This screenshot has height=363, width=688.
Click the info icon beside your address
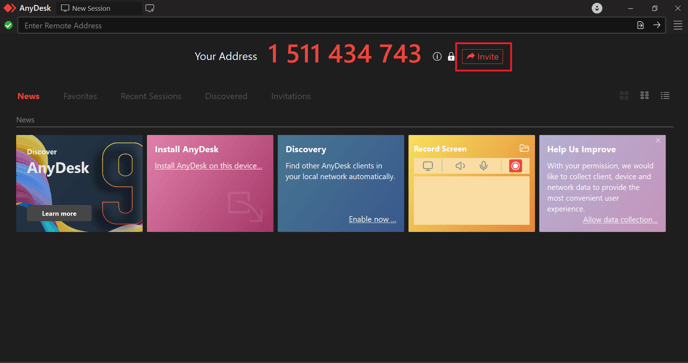437,57
